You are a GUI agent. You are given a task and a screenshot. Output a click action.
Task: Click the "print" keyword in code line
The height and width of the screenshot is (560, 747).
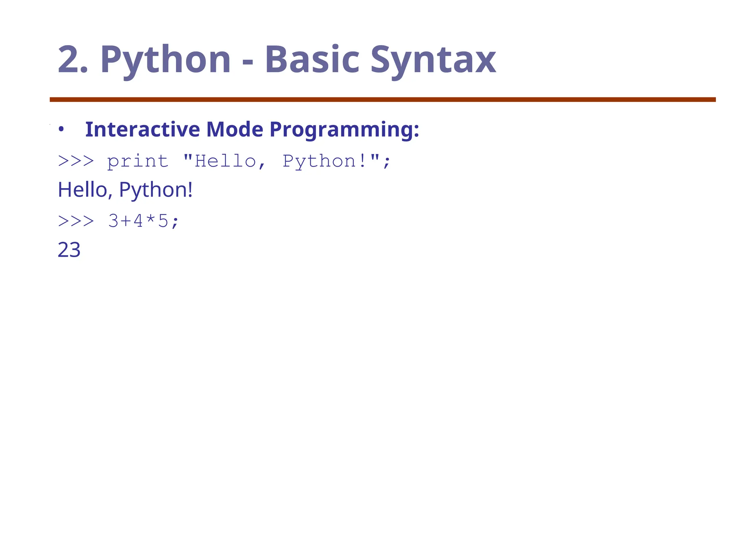click(138, 161)
